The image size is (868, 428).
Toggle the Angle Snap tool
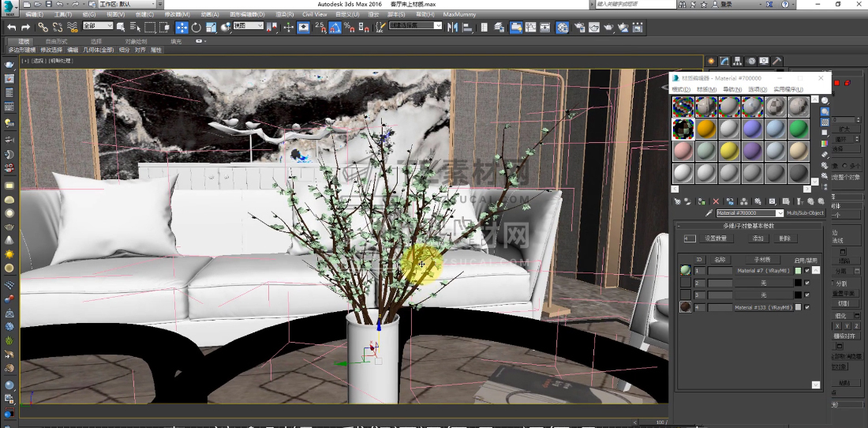click(335, 28)
